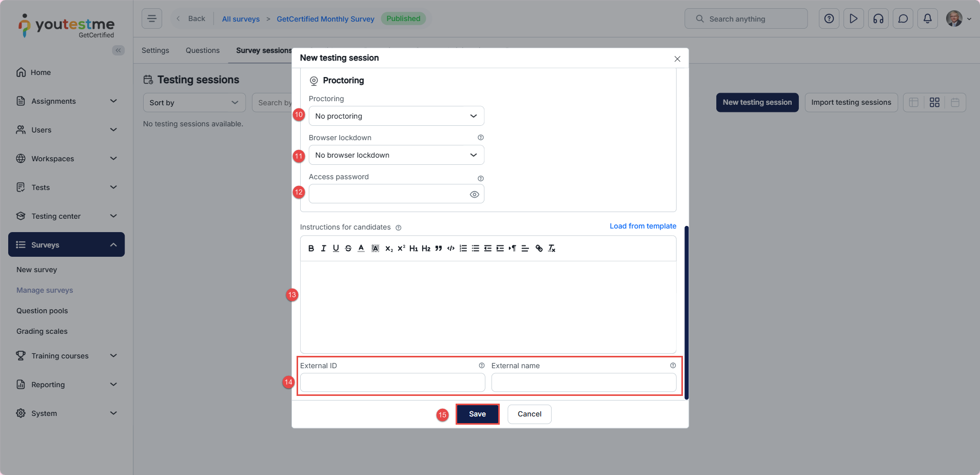The height and width of the screenshot is (475, 980).
Task: Show the Access password info tooltip
Action: click(481, 179)
